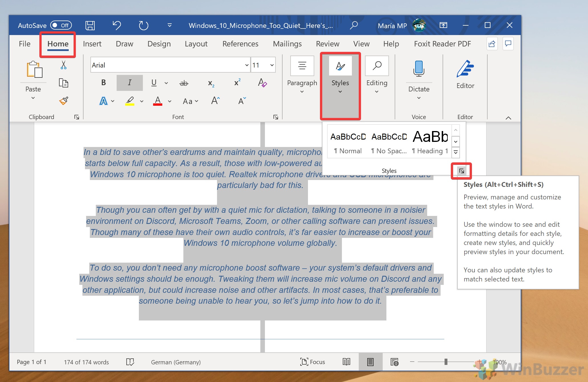This screenshot has height=382, width=588.
Task: Open the Styles pane launcher arrow
Action: (x=461, y=171)
